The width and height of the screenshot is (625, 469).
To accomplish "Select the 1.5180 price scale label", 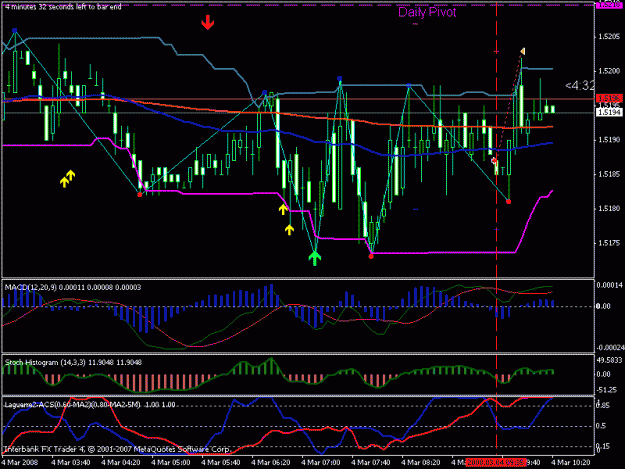I will point(609,208).
